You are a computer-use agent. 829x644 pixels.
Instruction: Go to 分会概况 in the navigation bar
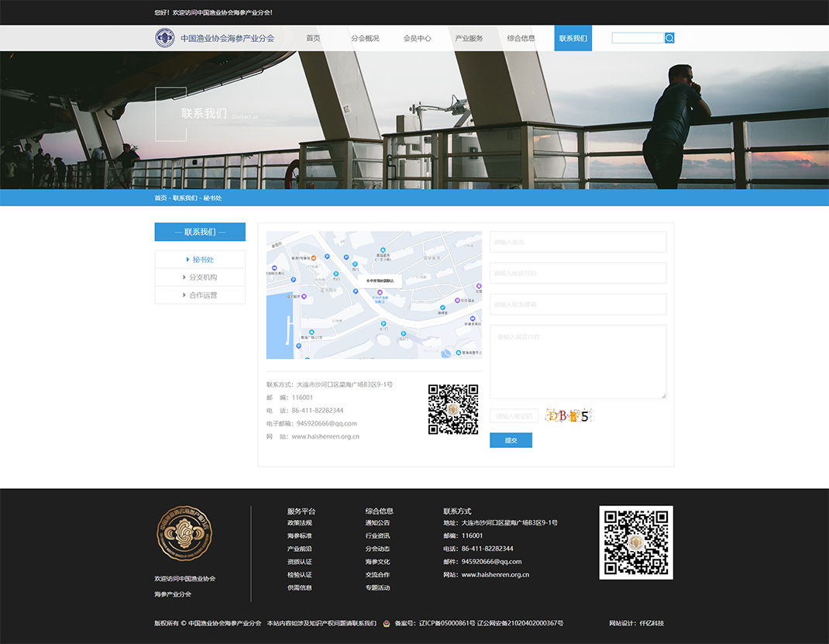[x=365, y=38]
